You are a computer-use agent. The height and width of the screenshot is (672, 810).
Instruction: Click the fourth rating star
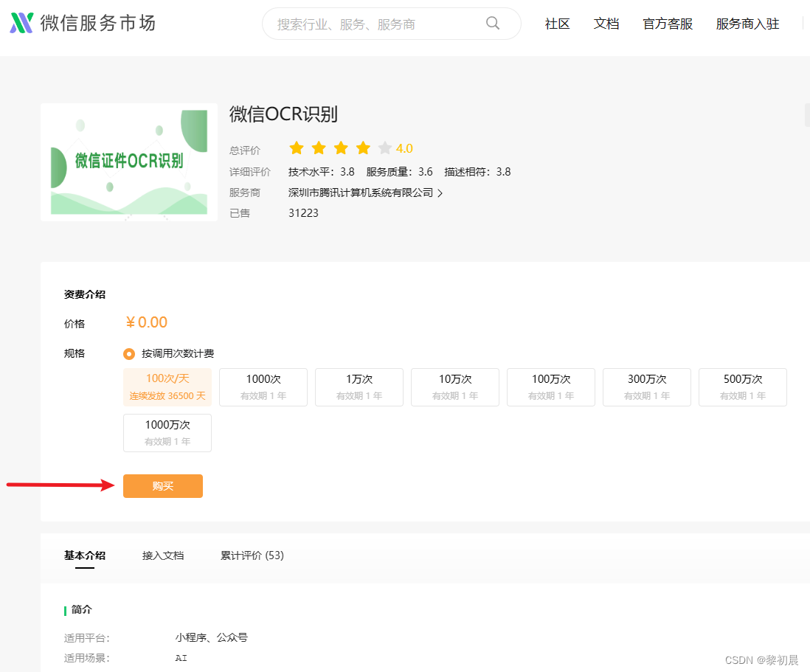pos(363,148)
